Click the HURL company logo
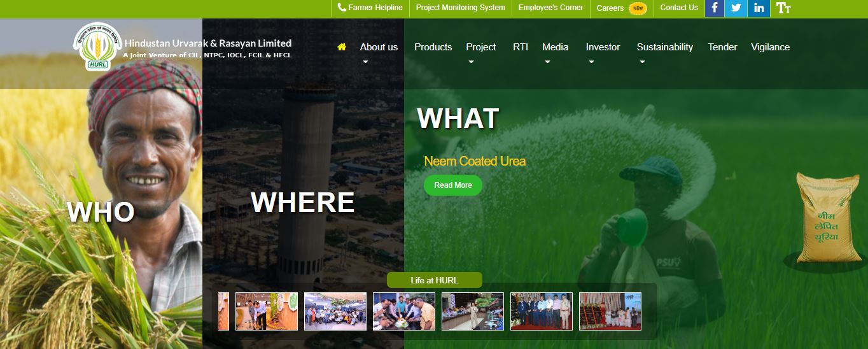Screen dimensions: 868x349 coord(97,46)
